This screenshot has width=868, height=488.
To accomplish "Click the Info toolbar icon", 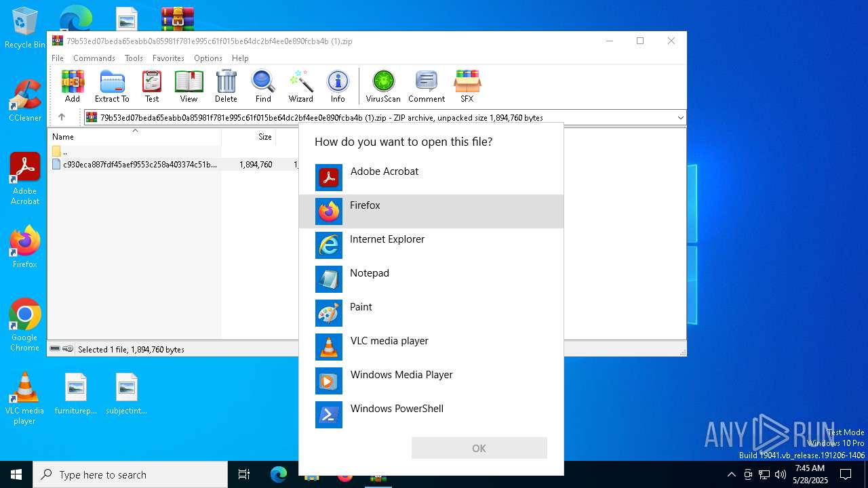I will [x=338, y=86].
